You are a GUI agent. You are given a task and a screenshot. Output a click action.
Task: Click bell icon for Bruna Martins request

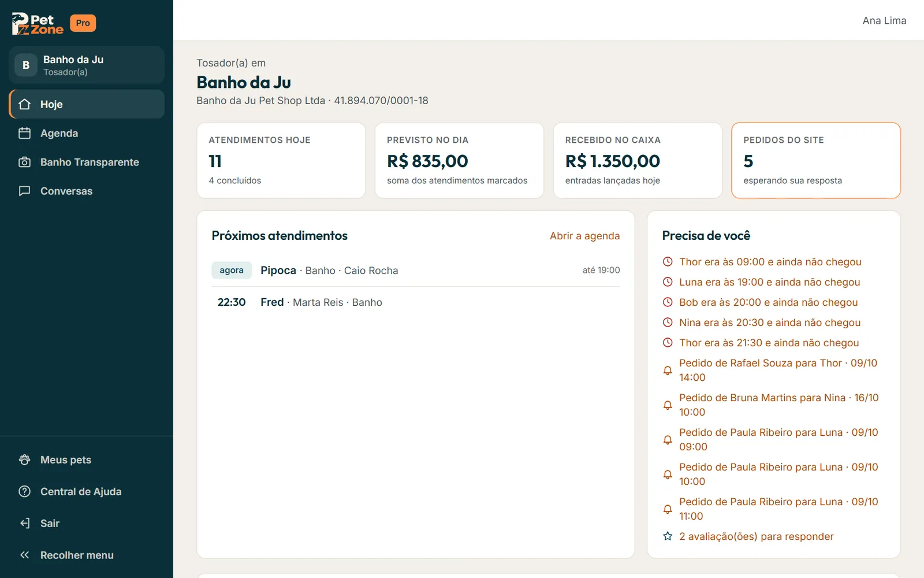(668, 405)
